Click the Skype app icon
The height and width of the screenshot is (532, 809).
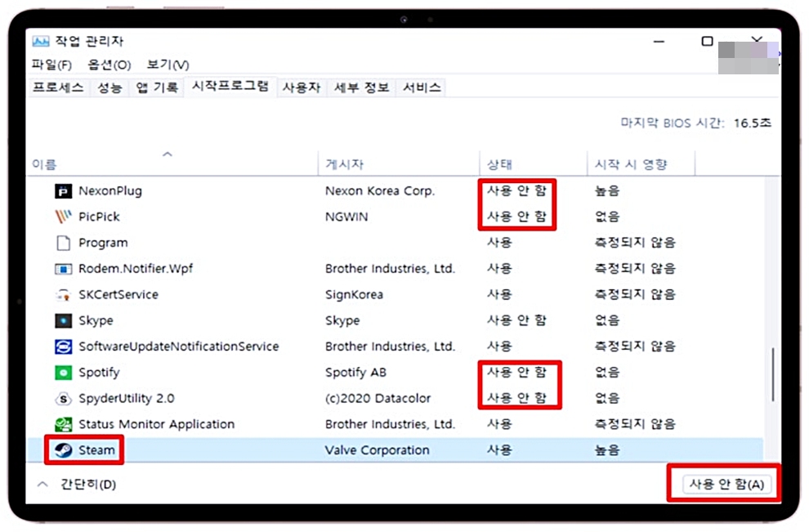coord(63,321)
